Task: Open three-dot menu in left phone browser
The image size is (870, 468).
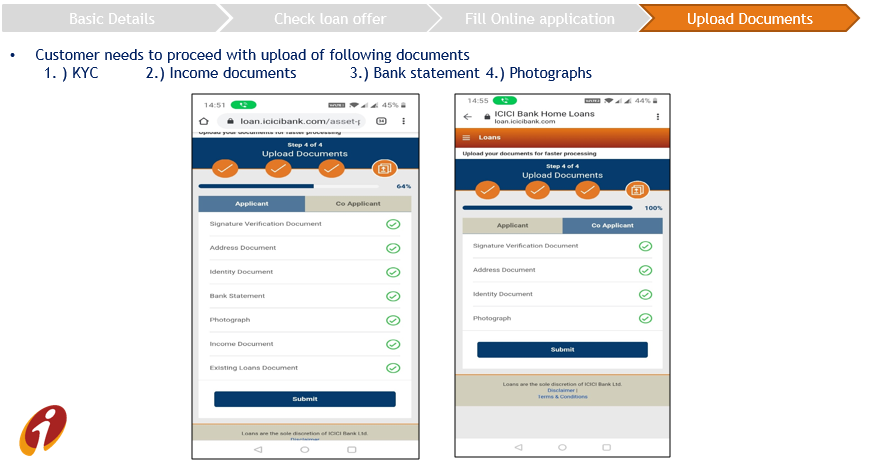Action: [403, 121]
